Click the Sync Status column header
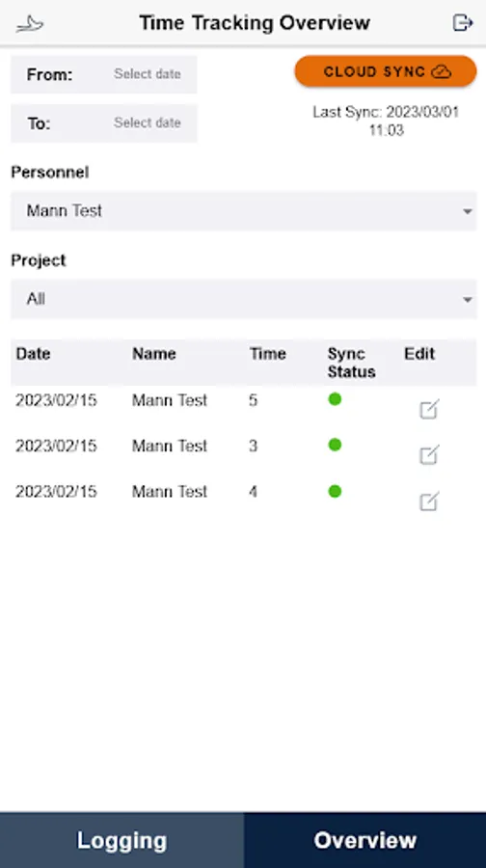486x868 pixels. (x=352, y=363)
